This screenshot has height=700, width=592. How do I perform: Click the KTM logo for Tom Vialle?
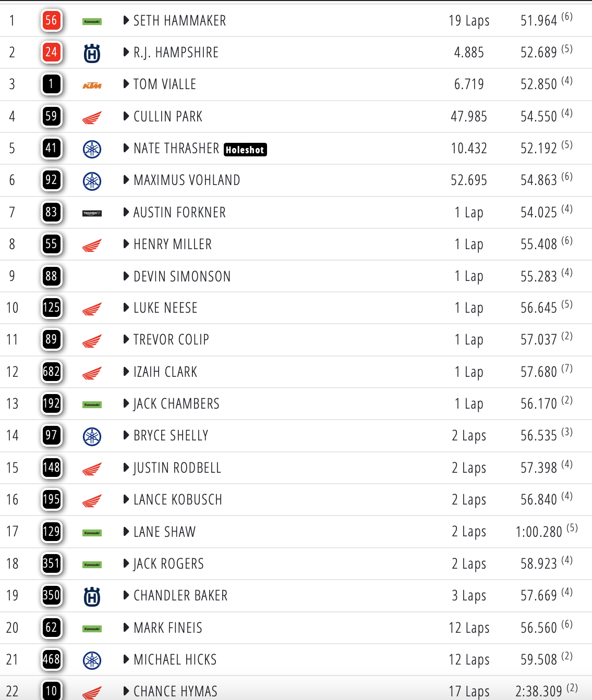(x=92, y=85)
